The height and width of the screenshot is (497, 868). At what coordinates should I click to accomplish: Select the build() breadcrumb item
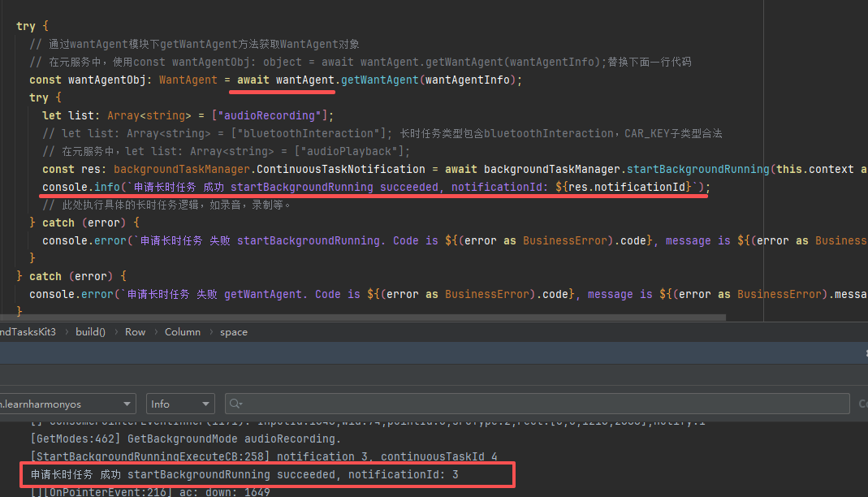coord(90,332)
